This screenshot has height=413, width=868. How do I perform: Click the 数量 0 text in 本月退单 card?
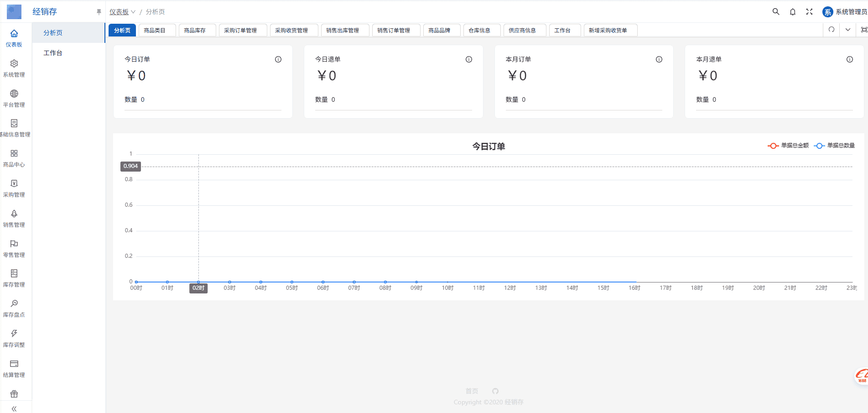tap(706, 99)
